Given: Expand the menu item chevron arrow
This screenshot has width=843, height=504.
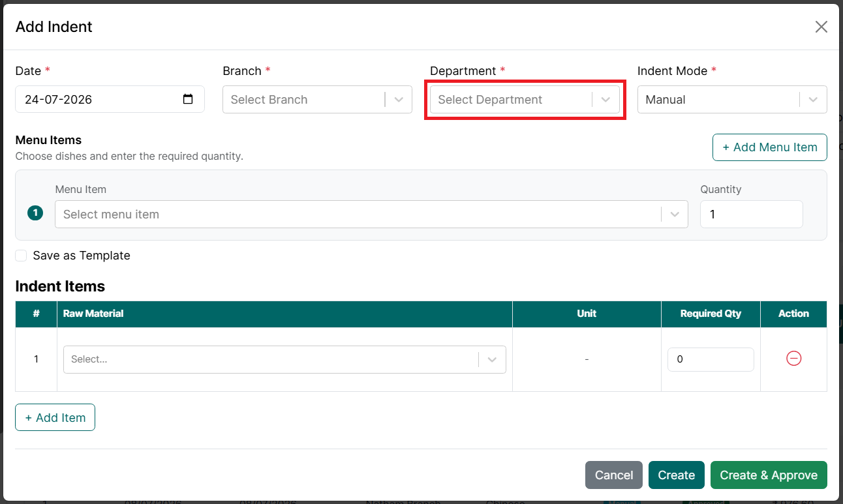Looking at the screenshot, I should tap(675, 215).
